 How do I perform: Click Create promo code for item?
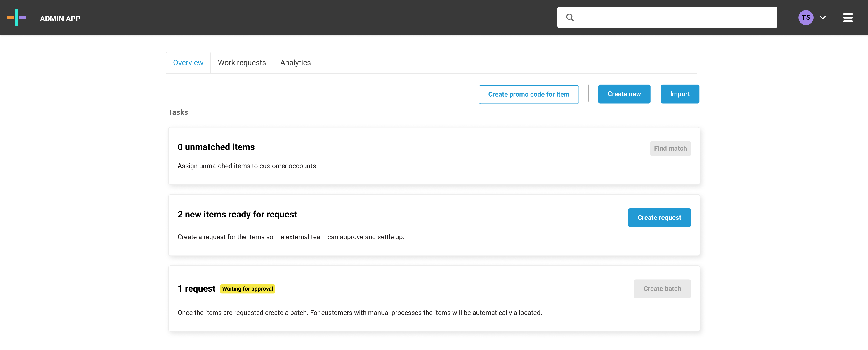pos(528,95)
